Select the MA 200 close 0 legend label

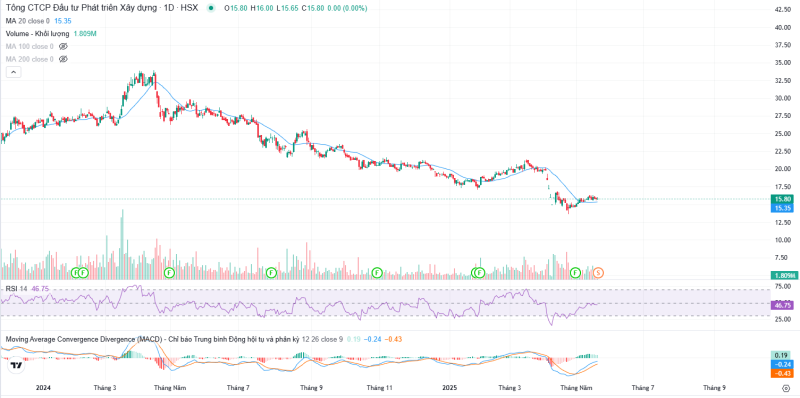coord(30,59)
